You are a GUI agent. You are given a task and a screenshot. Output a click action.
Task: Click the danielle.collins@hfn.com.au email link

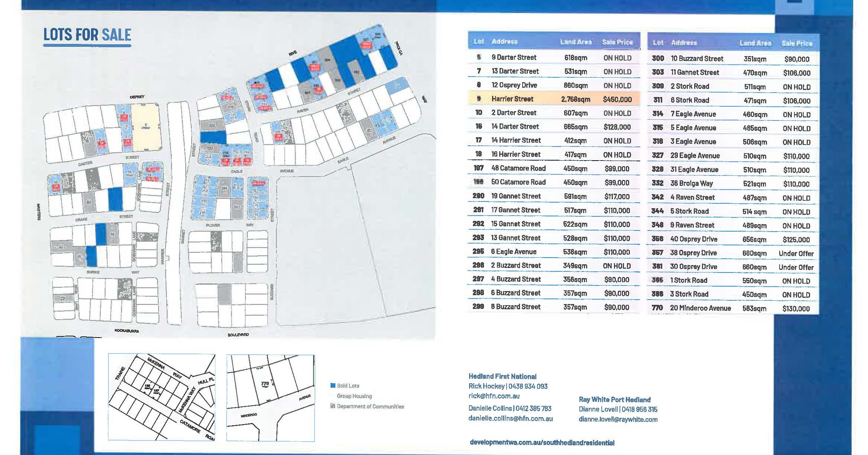510,418
